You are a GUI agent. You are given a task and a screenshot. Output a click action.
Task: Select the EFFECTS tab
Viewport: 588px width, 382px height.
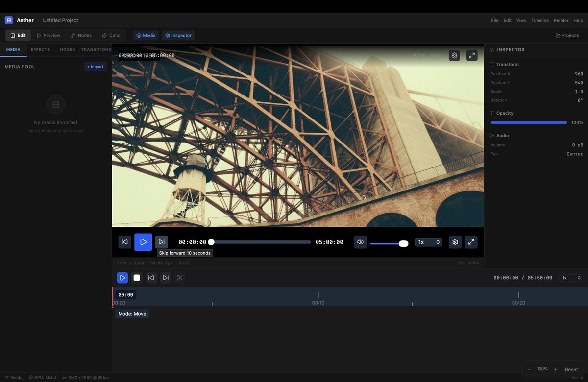coord(40,50)
